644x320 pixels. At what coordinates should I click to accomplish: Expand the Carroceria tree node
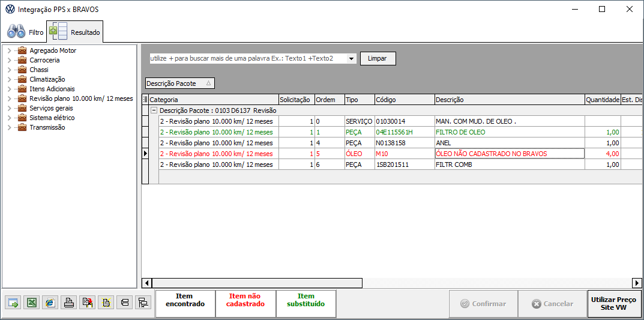[10, 60]
